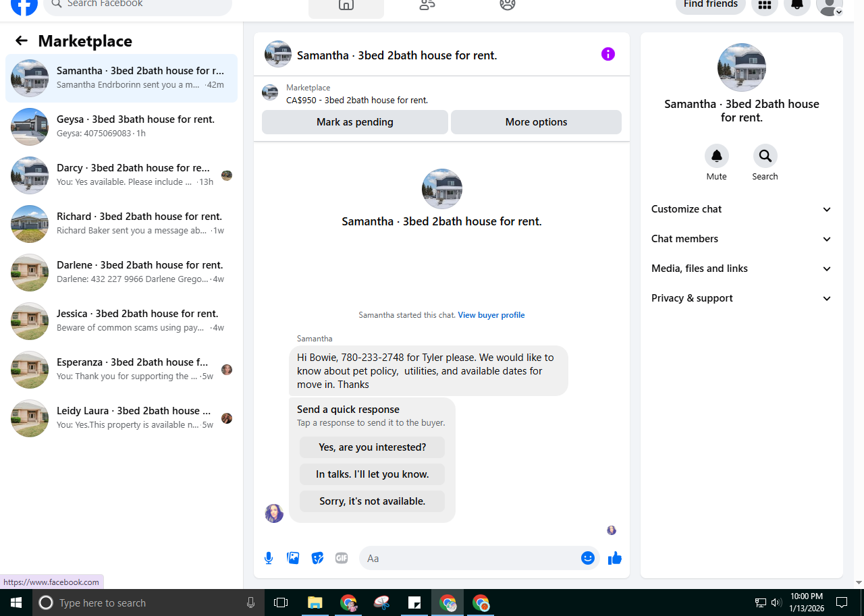Open the Richard conversation
The width and height of the screenshot is (864, 616).
click(x=122, y=224)
